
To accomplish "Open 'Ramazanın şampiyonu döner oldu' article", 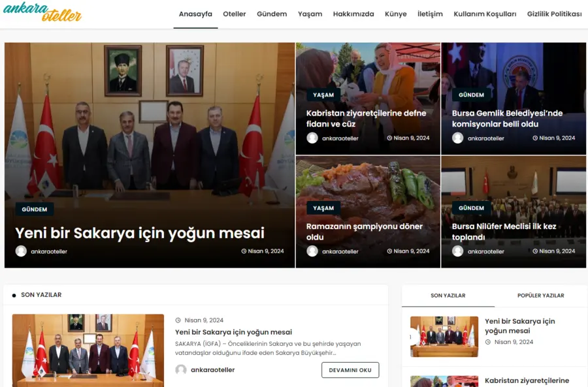I will [x=364, y=232].
